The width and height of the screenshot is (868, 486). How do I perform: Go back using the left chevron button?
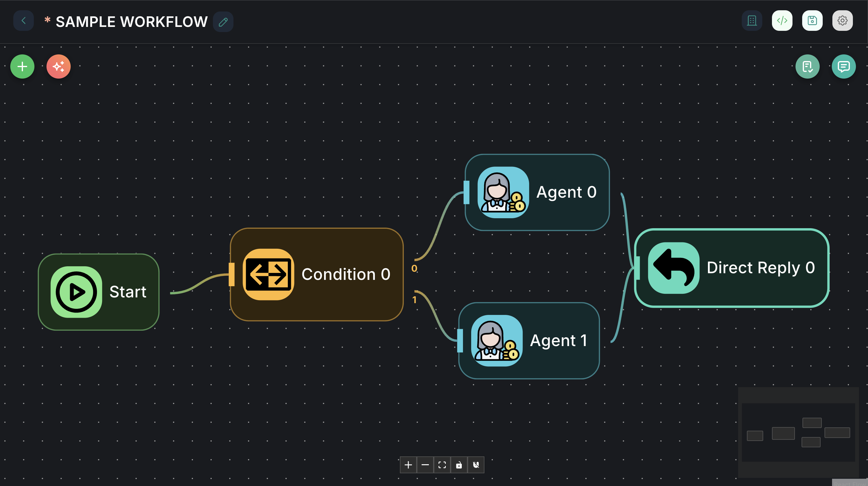click(23, 21)
